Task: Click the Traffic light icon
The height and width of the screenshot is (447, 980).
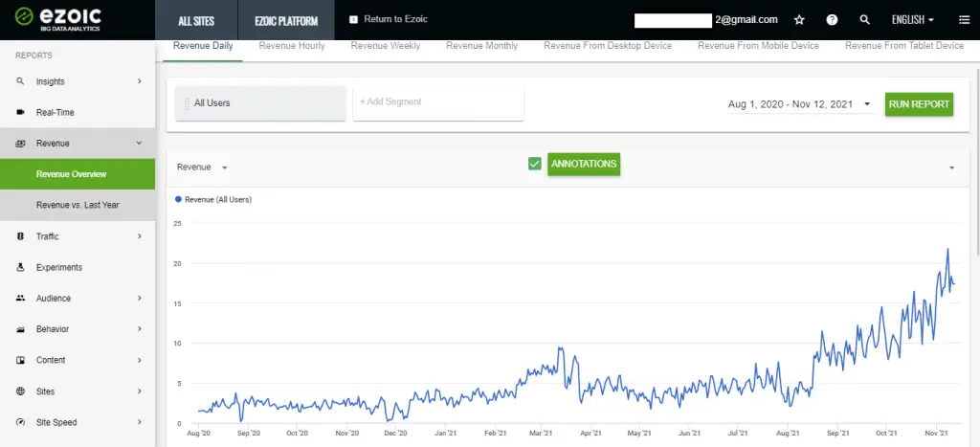Action: pyautogui.click(x=20, y=236)
